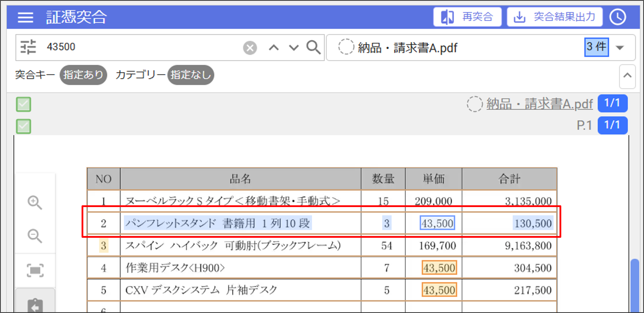644x313 pixels.
Task: Go to next search result
Action: (294, 47)
